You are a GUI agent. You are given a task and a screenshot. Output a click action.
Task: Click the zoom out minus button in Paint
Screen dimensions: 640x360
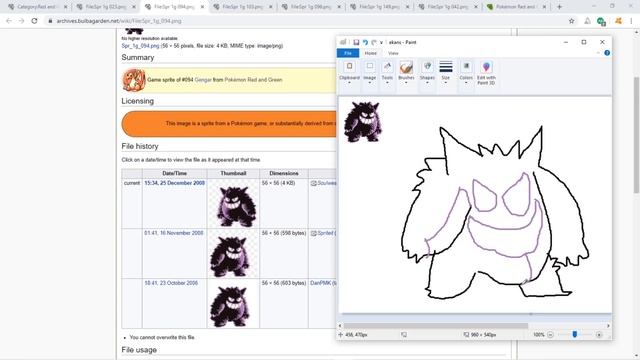[550, 335]
